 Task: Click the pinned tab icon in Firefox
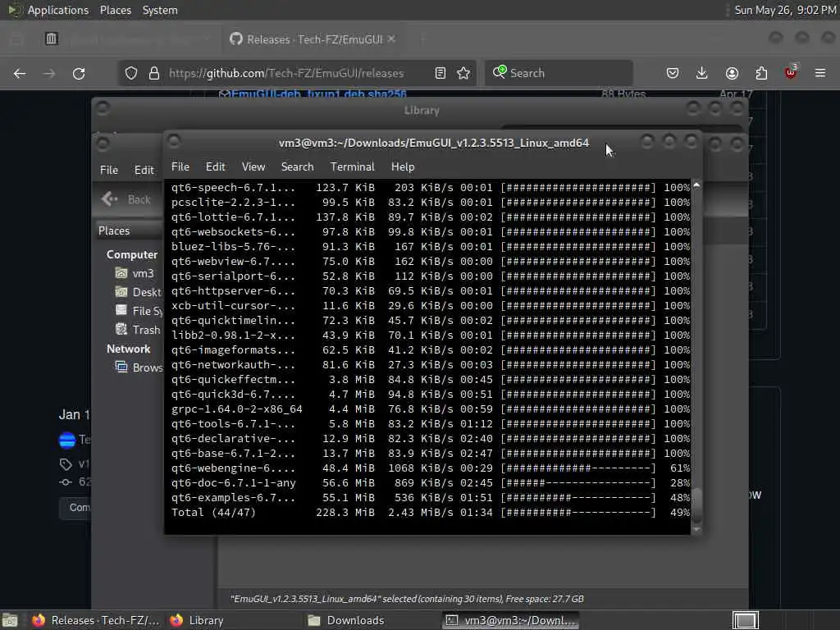tap(52, 39)
